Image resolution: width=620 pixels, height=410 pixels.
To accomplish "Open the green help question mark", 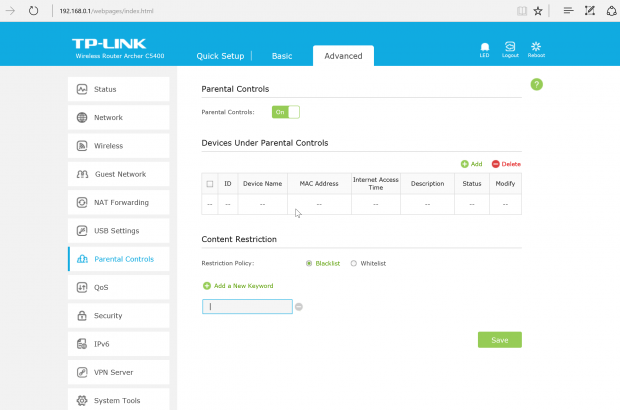I will [536, 84].
